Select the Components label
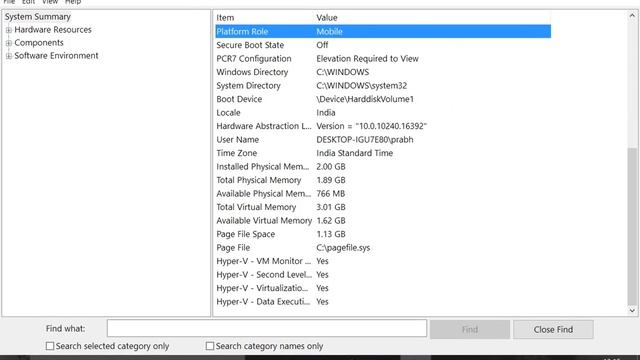Image resolution: width=640 pixels, height=360 pixels. point(39,43)
